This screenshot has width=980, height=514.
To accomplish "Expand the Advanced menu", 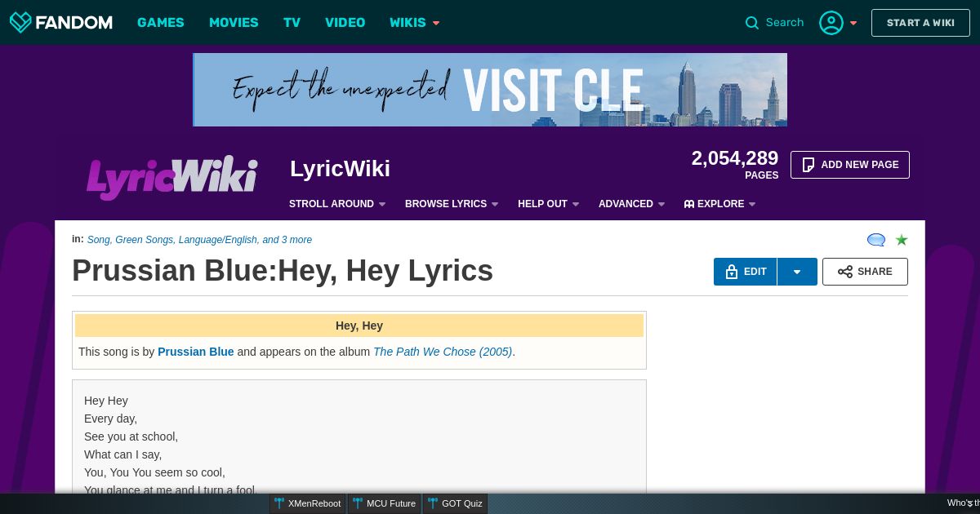I will [x=632, y=204].
